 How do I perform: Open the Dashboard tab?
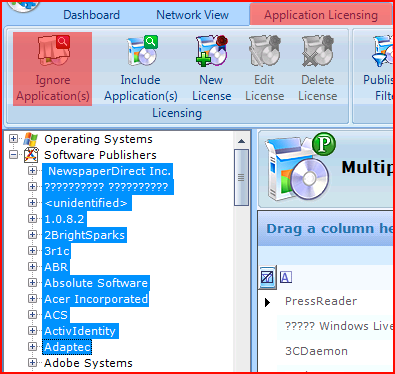(91, 15)
